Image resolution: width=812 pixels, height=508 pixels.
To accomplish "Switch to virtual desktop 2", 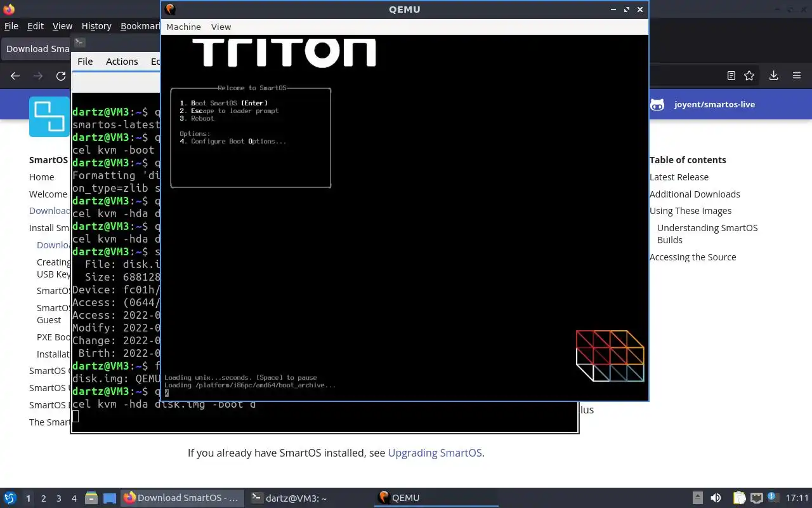I will (43, 498).
